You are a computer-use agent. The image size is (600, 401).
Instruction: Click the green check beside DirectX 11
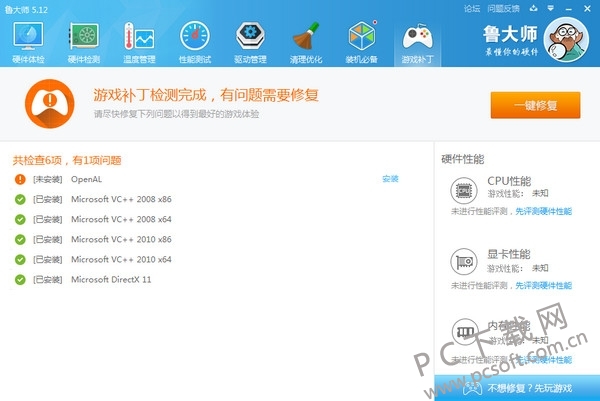(20, 280)
